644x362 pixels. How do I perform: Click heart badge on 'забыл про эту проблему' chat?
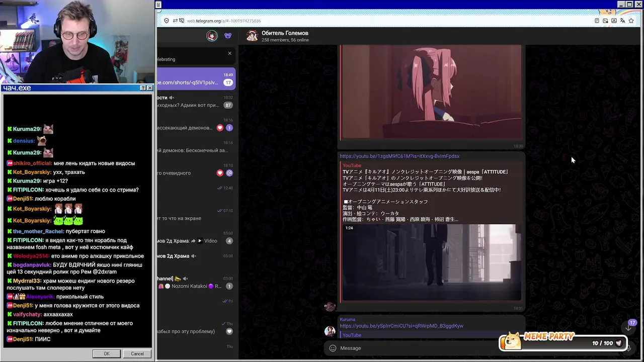[229, 331]
